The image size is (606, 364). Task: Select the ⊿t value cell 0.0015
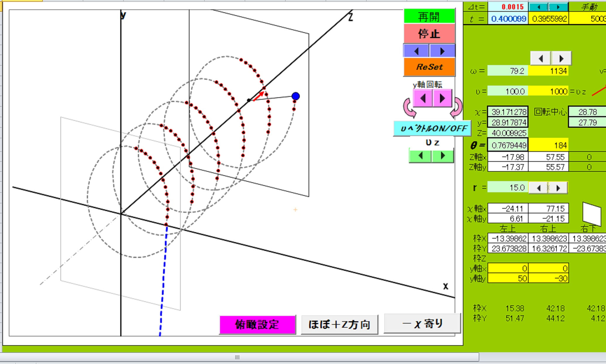click(508, 7)
